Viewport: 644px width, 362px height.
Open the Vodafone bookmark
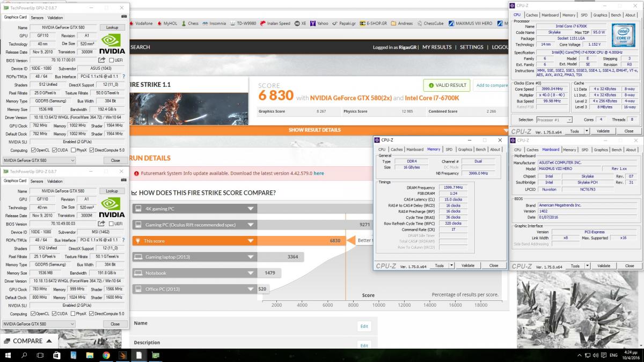141,24
